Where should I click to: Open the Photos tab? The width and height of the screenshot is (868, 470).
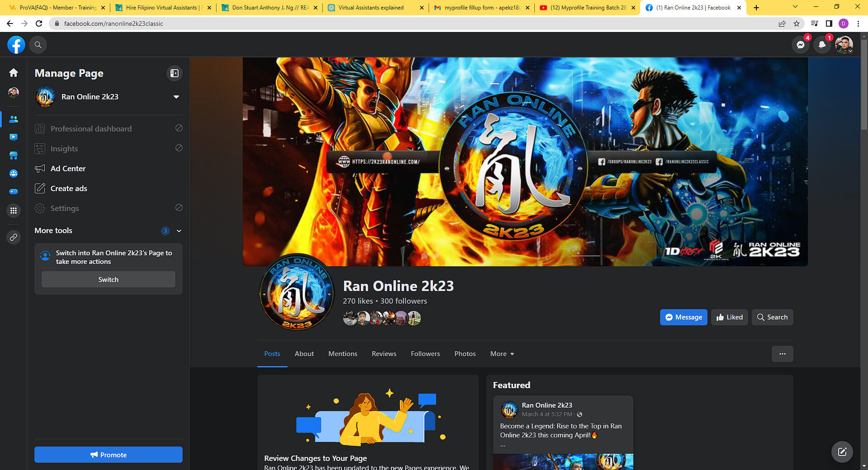465,354
